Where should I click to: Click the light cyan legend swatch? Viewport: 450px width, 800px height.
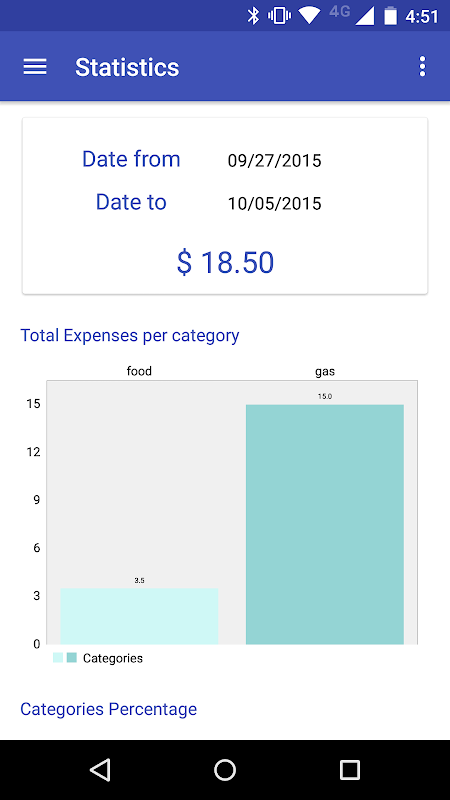pyautogui.click(x=58, y=658)
